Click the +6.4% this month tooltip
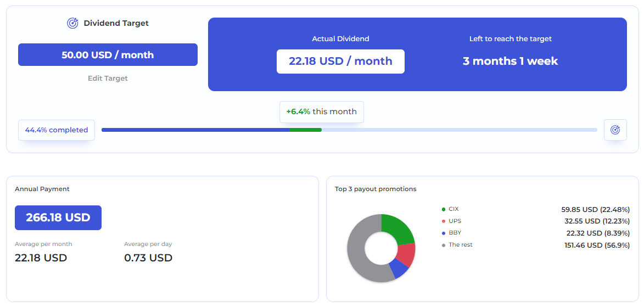 point(322,112)
